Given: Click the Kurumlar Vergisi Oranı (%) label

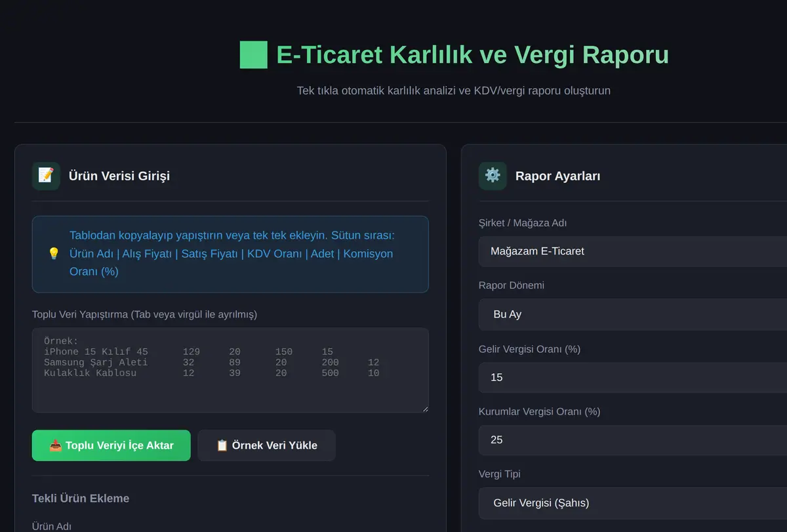Looking at the screenshot, I should coord(540,411).
